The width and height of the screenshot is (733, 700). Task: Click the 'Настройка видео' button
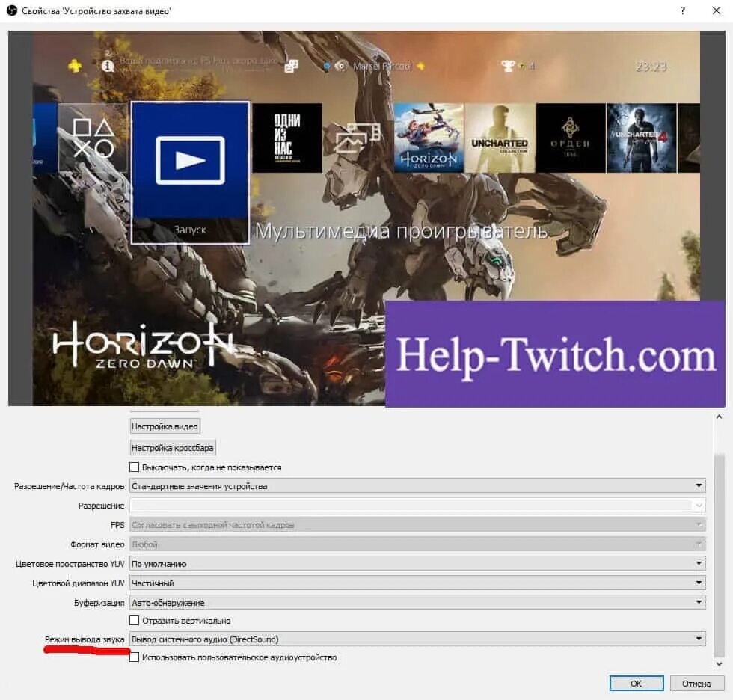pyautogui.click(x=165, y=426)
